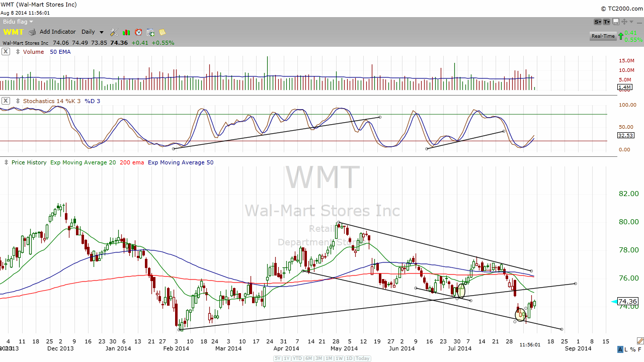Image resolution: width=644 pixels, height=362 pixels.
Task: Click the Volume indicator label
Action: tap(33, 52)
